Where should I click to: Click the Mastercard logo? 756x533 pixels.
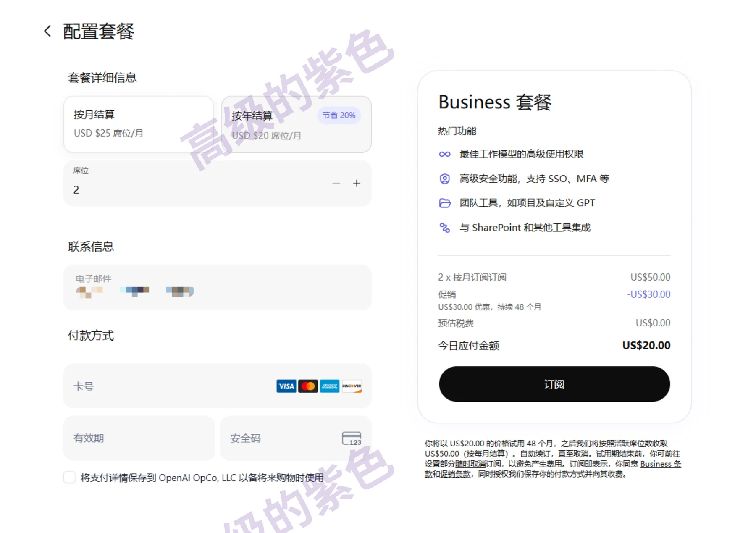point(308,386)
